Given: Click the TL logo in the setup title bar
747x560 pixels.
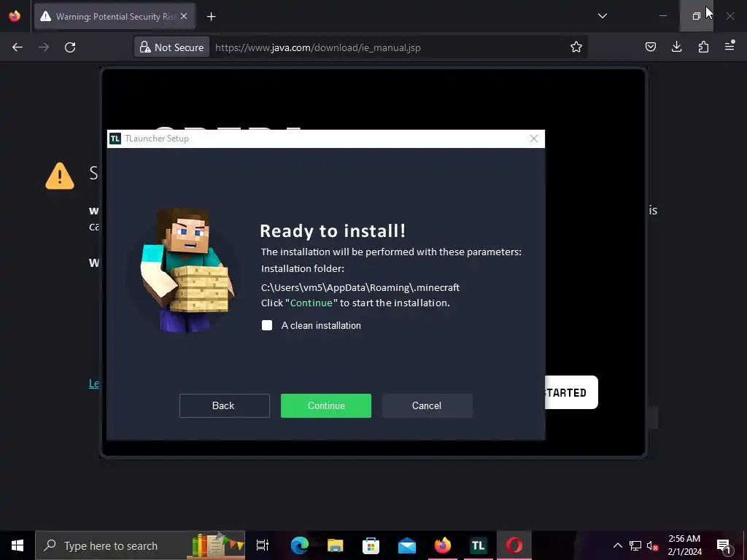Looking at the screenshot, I should [x=115, y=139].
